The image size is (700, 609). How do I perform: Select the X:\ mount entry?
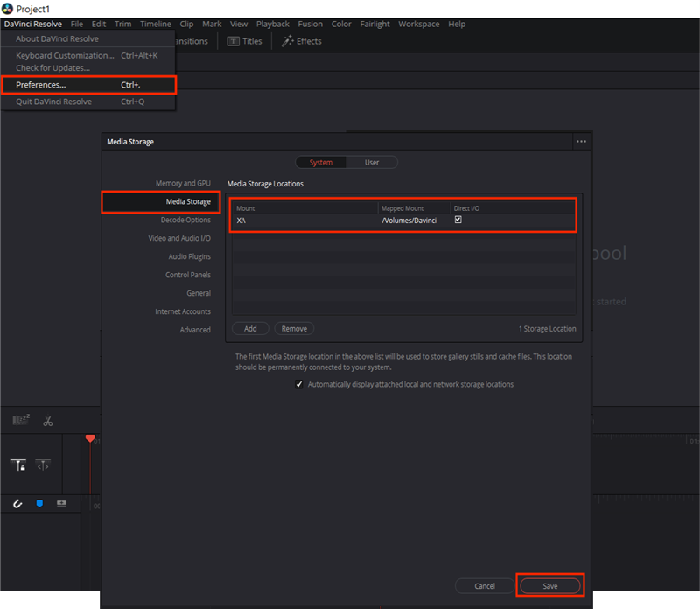pos(241,220)
